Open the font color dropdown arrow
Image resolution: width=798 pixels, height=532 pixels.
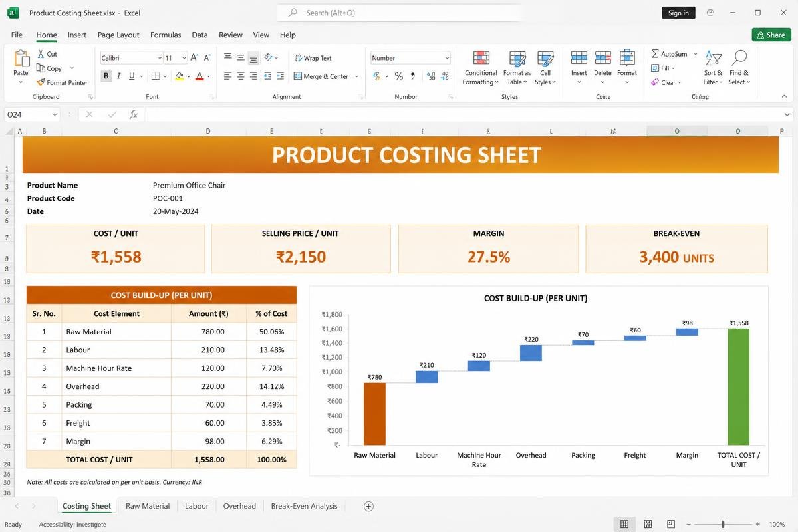click(x=209, y=76)
